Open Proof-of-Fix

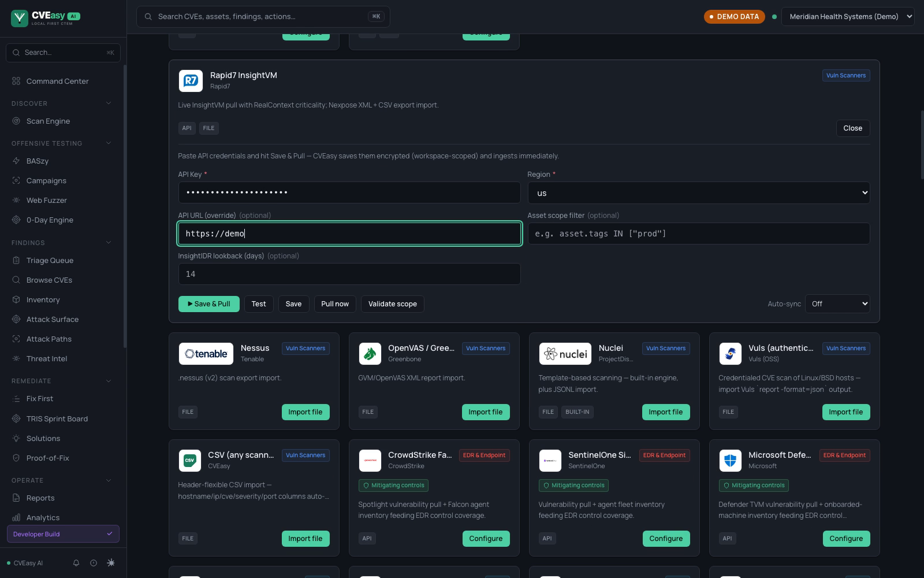point(47,458)
